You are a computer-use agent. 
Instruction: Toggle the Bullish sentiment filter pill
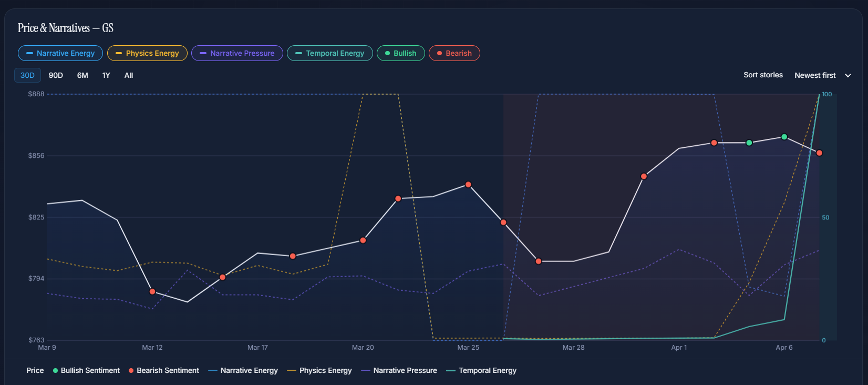click(x=400, y=53)
